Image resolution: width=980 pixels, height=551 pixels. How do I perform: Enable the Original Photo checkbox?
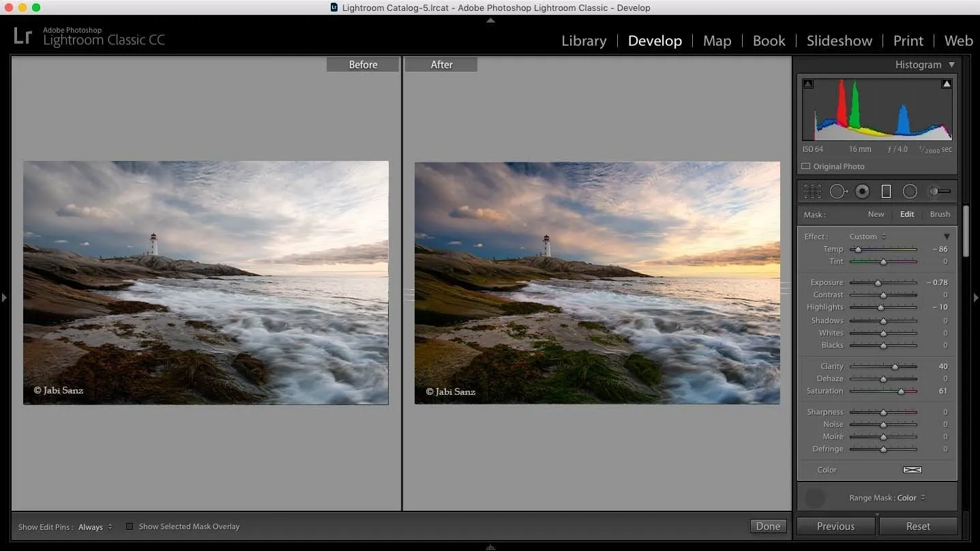pos(806,166)
